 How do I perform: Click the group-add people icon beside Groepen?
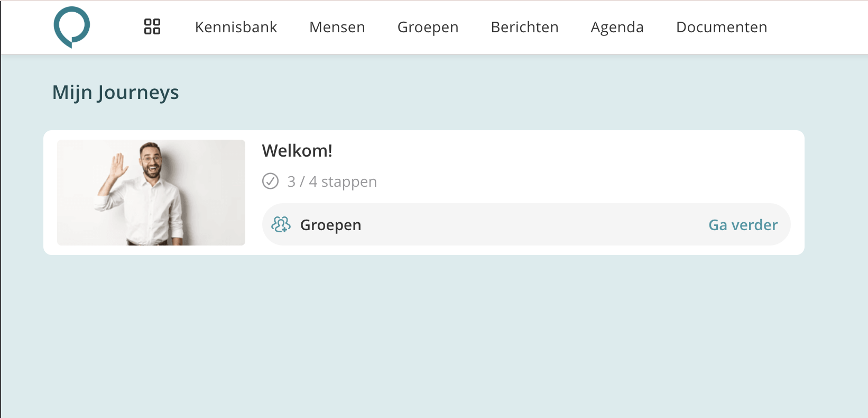coord(281,225)
